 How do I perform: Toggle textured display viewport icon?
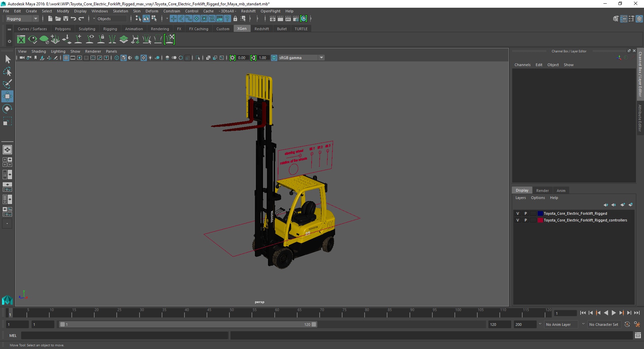point(144,58)
